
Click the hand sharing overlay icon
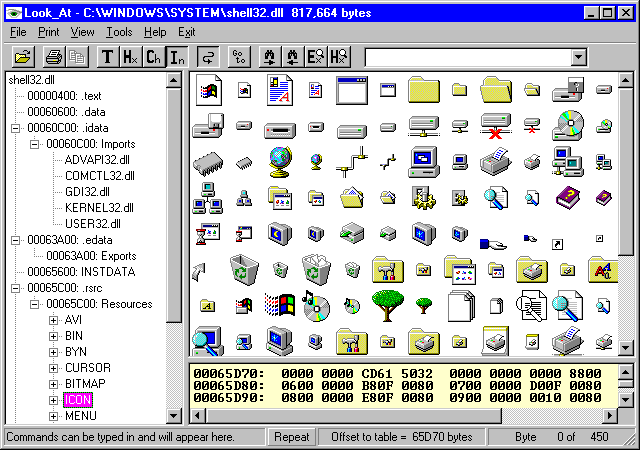(493, 244)
